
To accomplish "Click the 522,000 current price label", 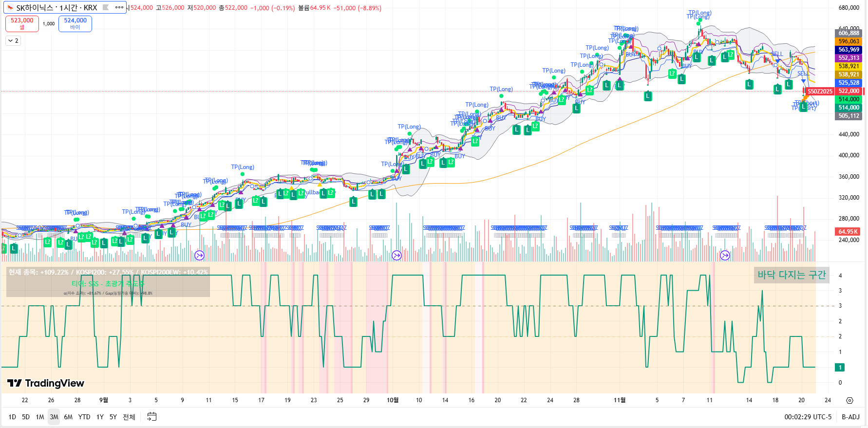I will coord(849,91).
